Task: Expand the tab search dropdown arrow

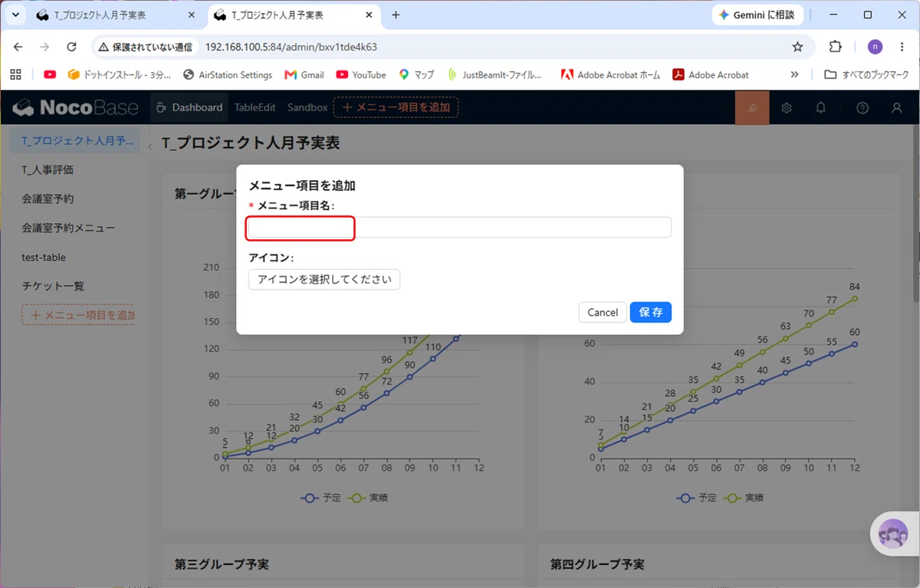Action: [x=15, y=15]
